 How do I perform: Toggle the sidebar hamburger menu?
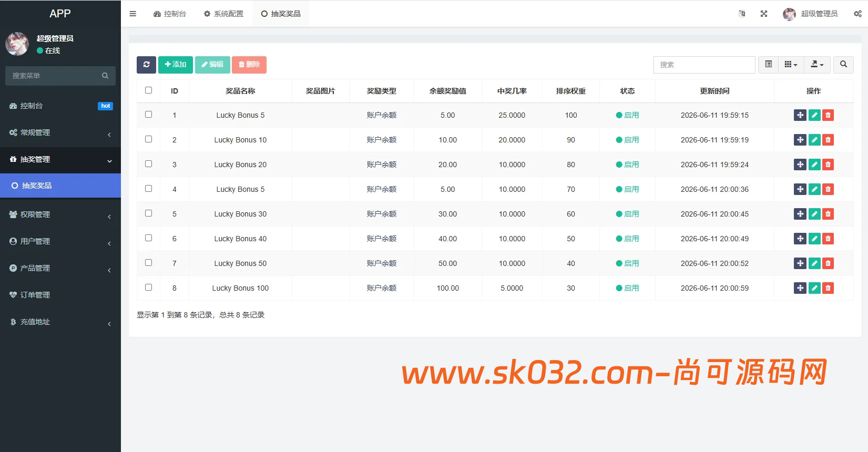click(132, 14)
